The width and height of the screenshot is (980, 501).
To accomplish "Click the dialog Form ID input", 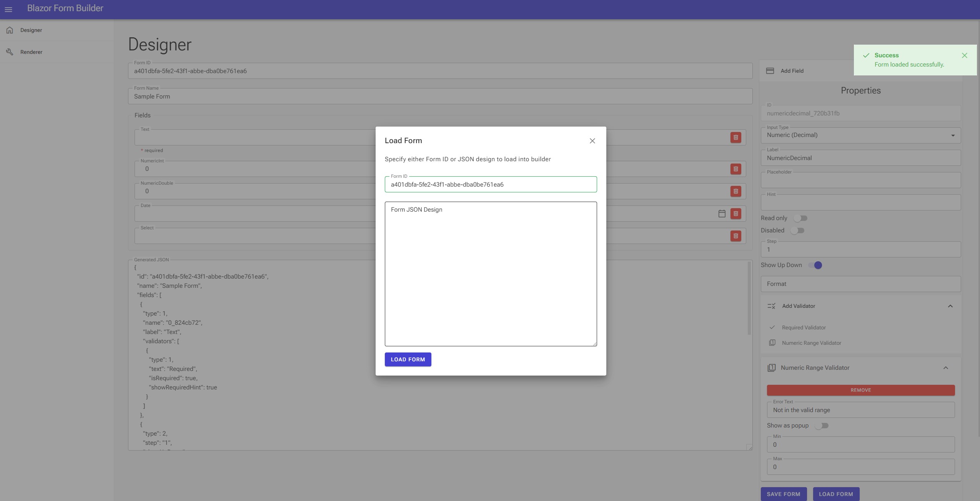I will (x=491, y=184).
